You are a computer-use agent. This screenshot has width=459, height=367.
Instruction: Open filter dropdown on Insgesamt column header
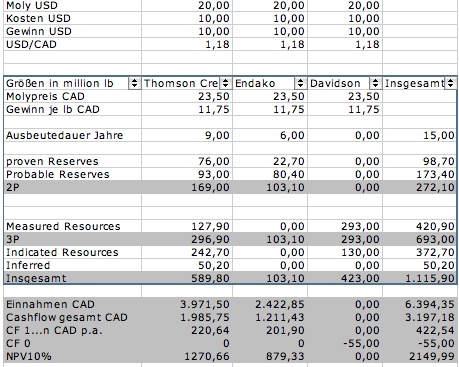point(450,83)
